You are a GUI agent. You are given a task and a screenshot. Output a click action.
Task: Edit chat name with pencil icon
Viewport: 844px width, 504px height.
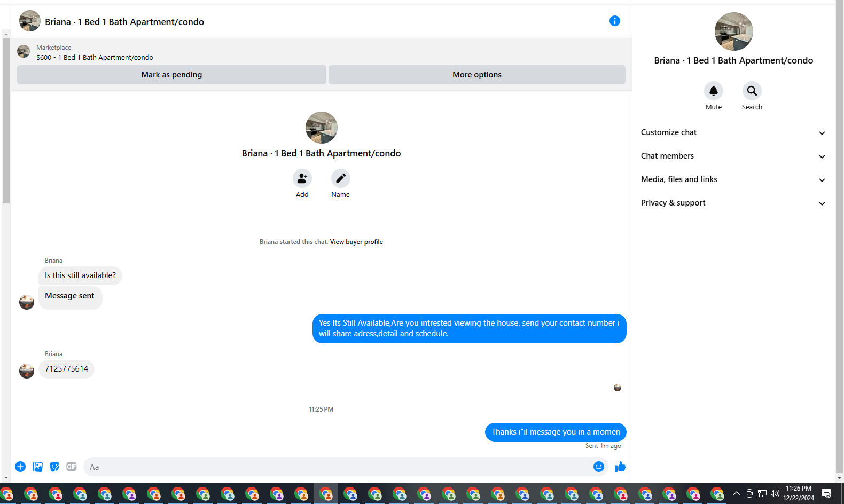point(341,178)
